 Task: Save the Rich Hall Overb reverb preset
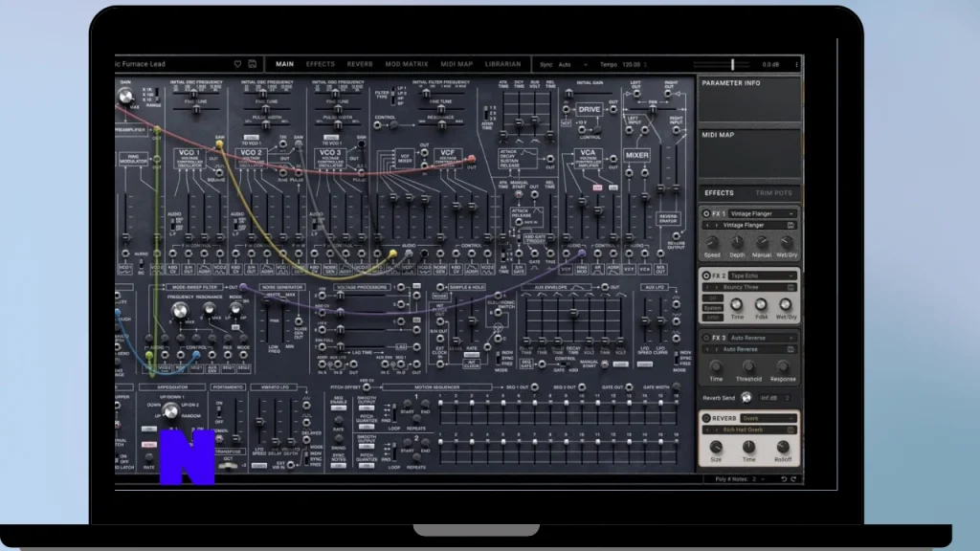pyautogui.click(x=791, y=430)
